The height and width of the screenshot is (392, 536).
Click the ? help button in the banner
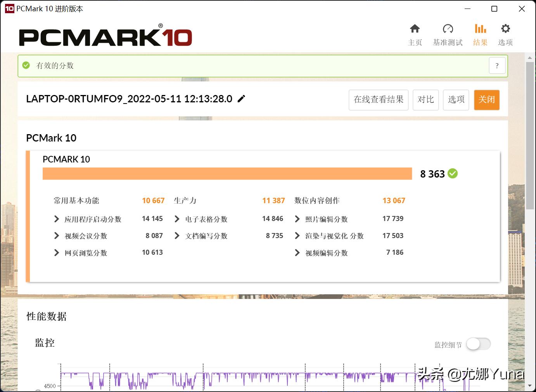[497, 66]
